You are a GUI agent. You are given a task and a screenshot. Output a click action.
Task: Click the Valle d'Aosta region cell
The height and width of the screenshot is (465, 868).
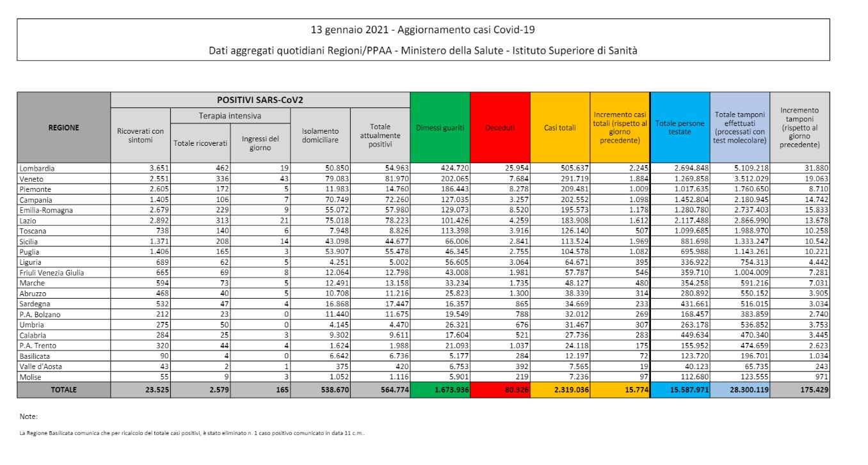tap(42, 367)
